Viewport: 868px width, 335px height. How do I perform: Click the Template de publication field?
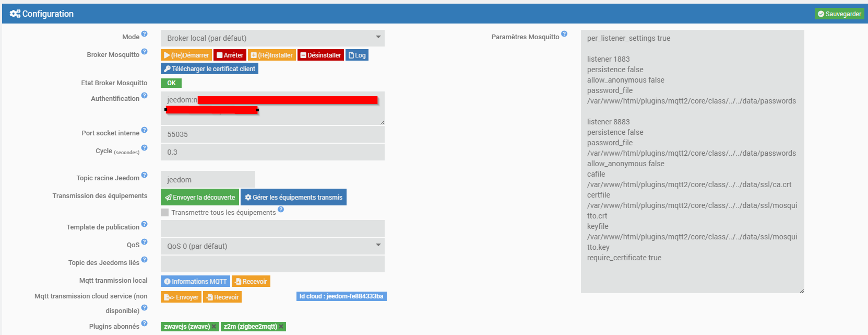click(272, 228)
